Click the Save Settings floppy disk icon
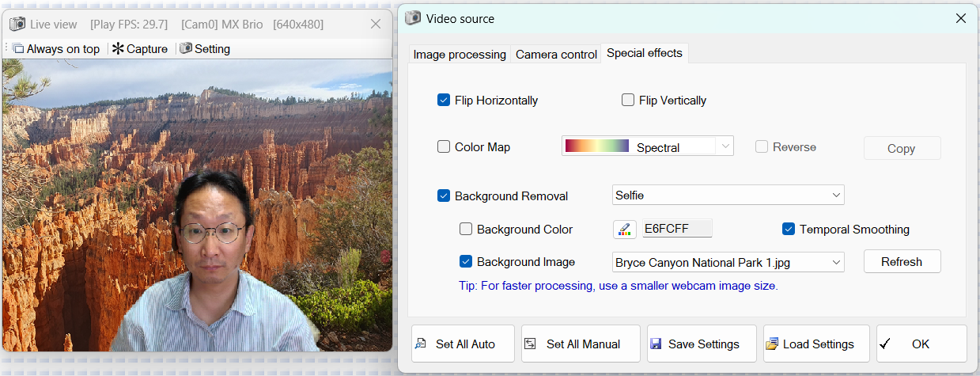This screenshot has height=376, width=980. pyautogui.click(x=656, y=344)
